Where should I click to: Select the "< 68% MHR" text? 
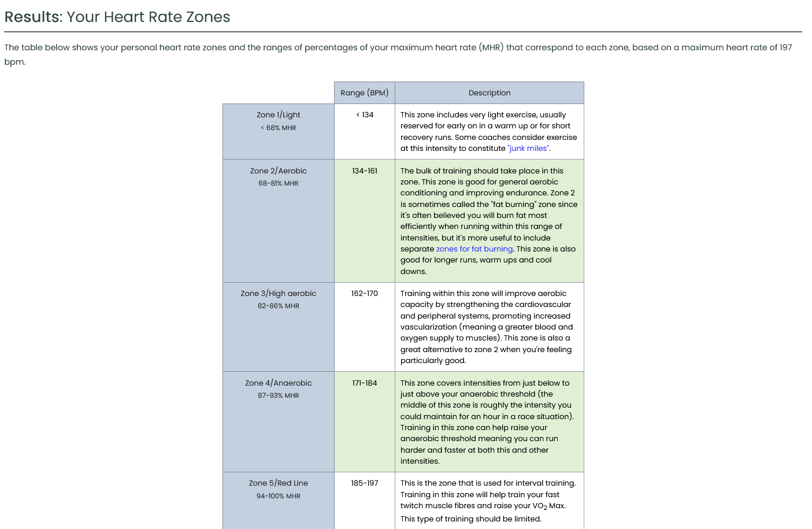coord(279,128)
